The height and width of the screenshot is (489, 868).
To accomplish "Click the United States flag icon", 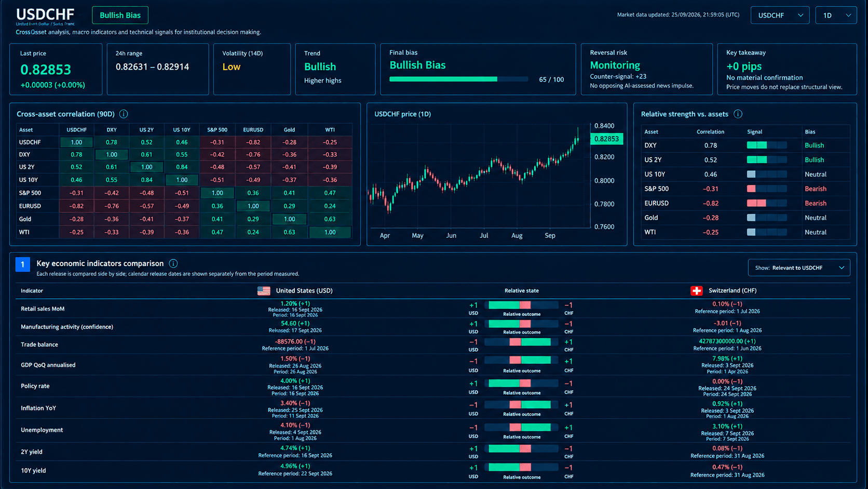I will tap(264, 290).
